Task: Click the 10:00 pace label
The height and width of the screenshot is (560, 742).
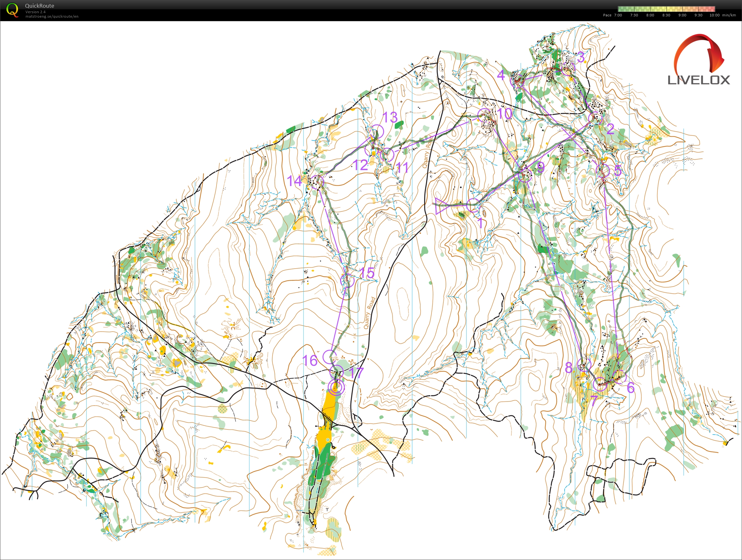Action: tap(715, 15)
